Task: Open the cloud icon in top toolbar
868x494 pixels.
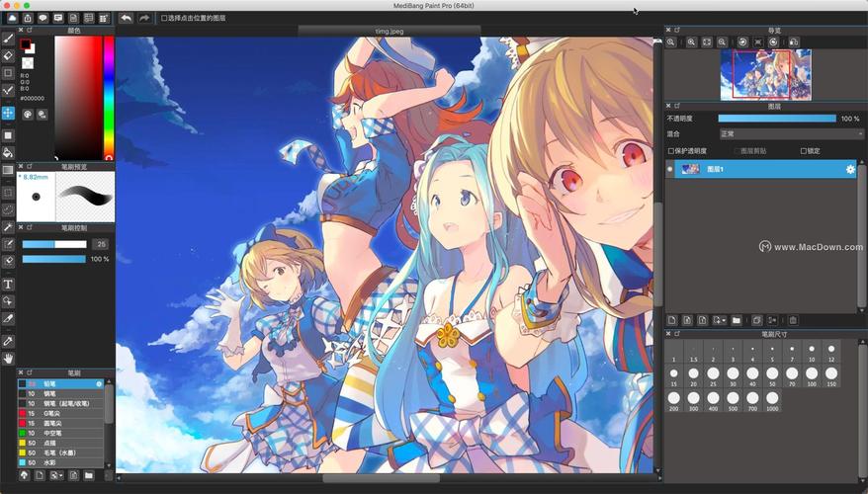Action: point(12,18)
